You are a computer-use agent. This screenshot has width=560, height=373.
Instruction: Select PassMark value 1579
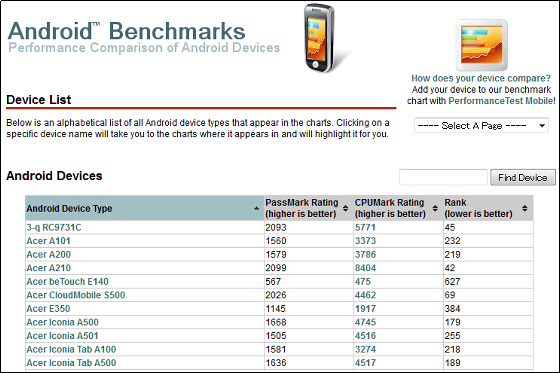[x=276, y=255]
